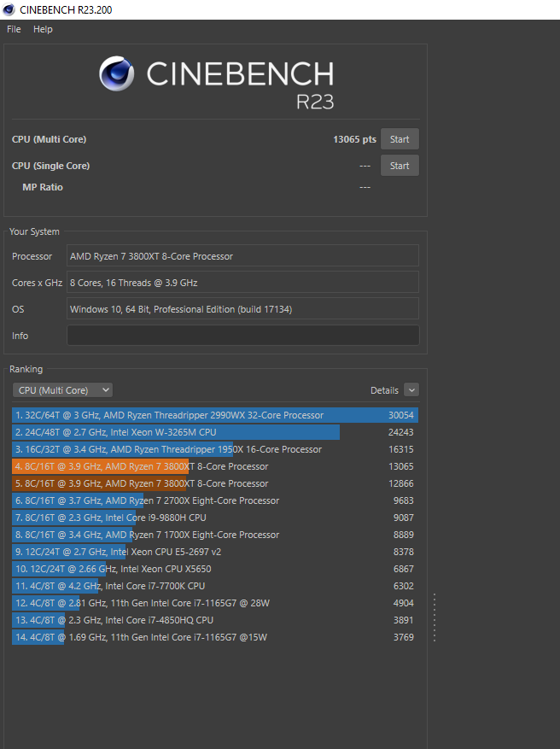
Task: Select ranking row Threadripper 1950X 16-Core
Action: (215, 449)
